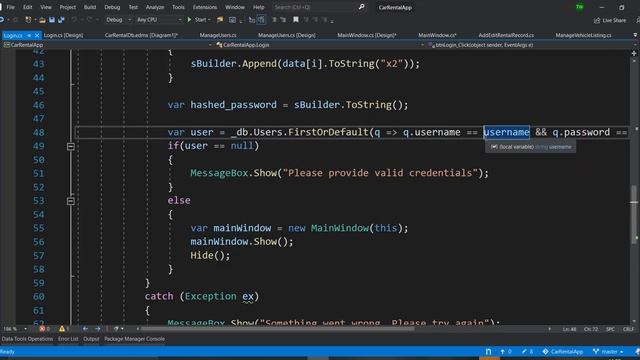
Task: Open the Data Tools Operations panel
Action: [x=27, y=339]
